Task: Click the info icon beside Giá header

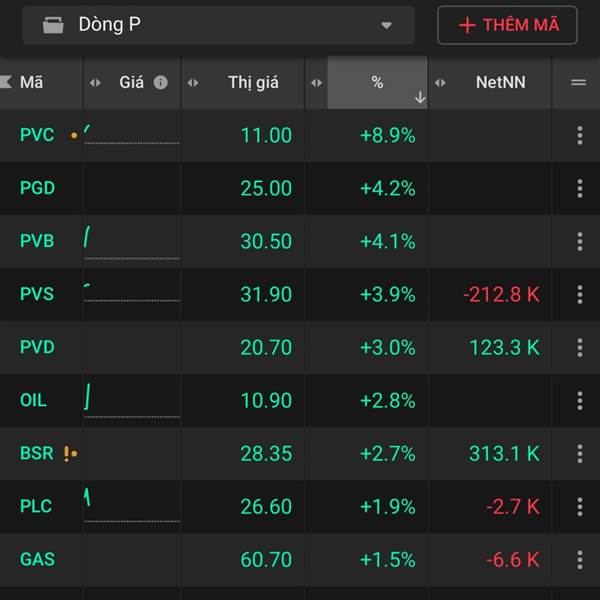Action: pos(161,83)
